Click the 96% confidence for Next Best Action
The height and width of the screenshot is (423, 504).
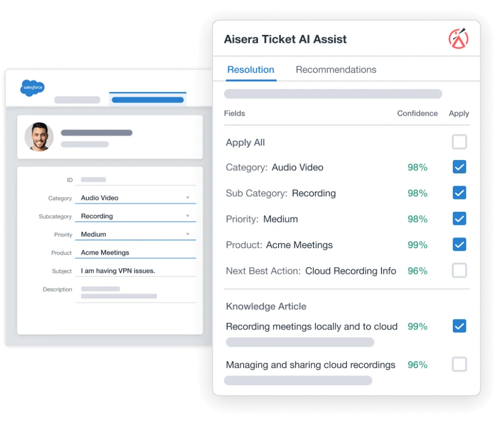point(417,271)
